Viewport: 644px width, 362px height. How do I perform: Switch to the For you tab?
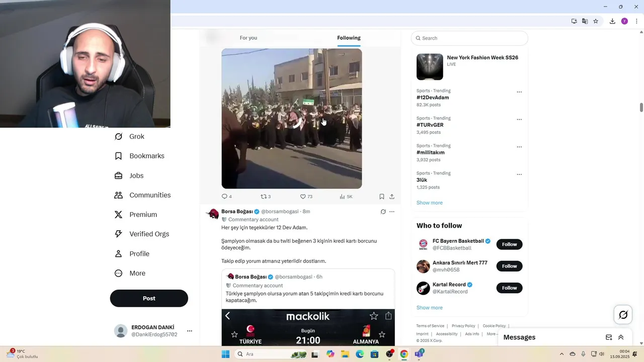pyautogui.click(x=249, y=38)
